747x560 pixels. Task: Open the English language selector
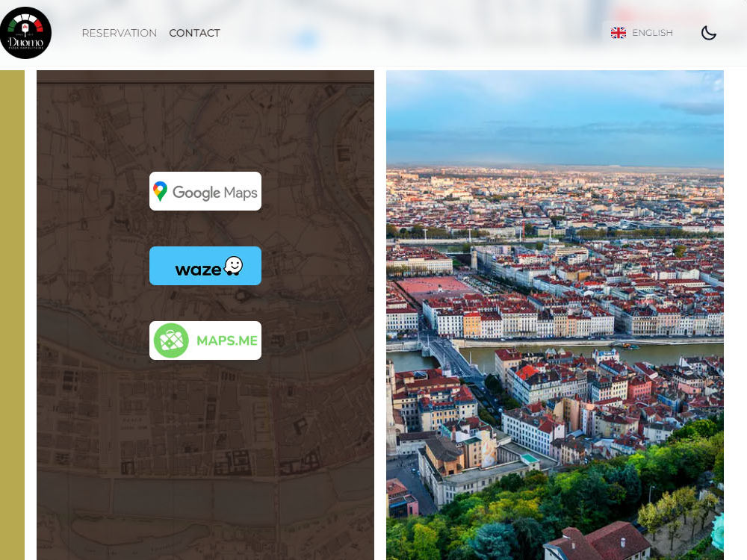642,33
